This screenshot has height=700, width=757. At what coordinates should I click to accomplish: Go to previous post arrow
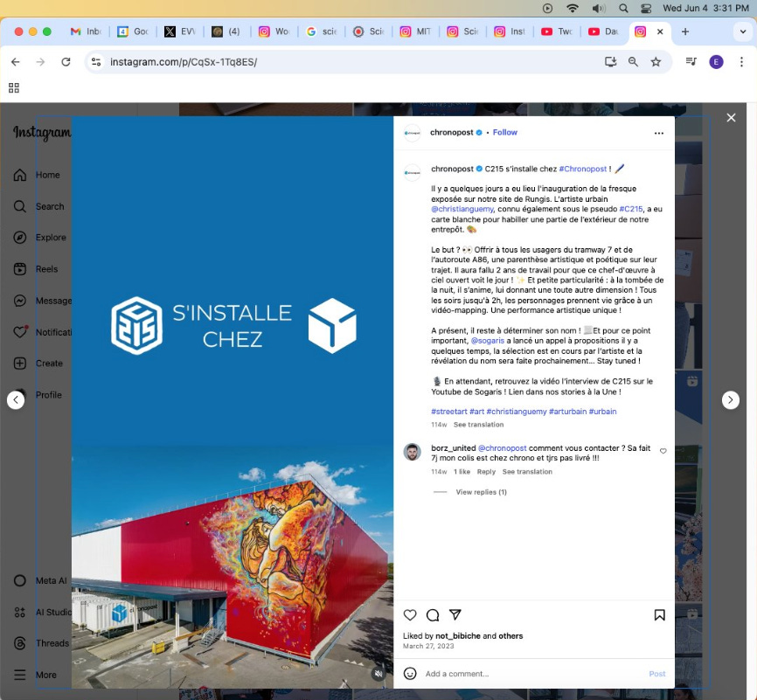point(16,399)
